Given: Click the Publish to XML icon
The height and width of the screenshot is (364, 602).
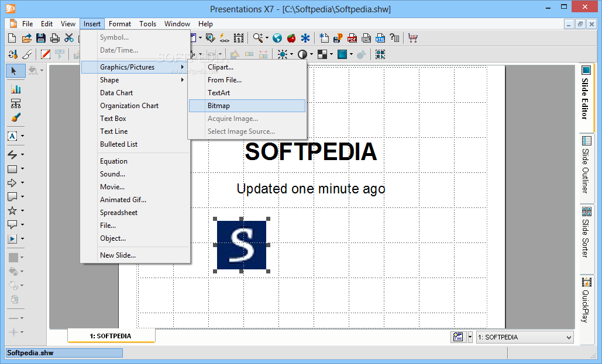Looking at the screenshot, I should [366, 38].
